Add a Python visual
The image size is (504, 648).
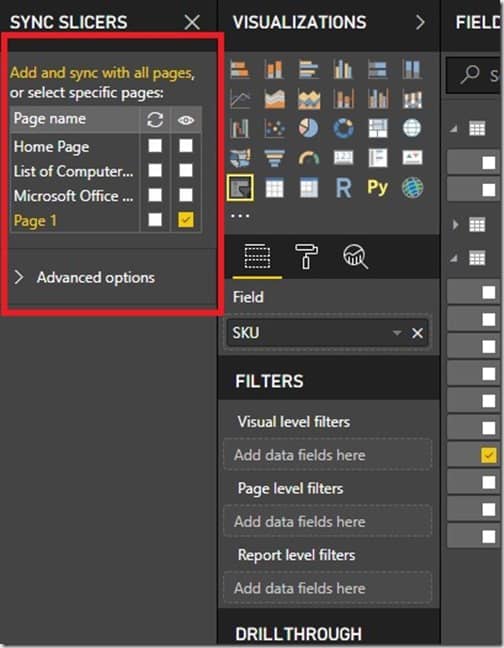377,188
